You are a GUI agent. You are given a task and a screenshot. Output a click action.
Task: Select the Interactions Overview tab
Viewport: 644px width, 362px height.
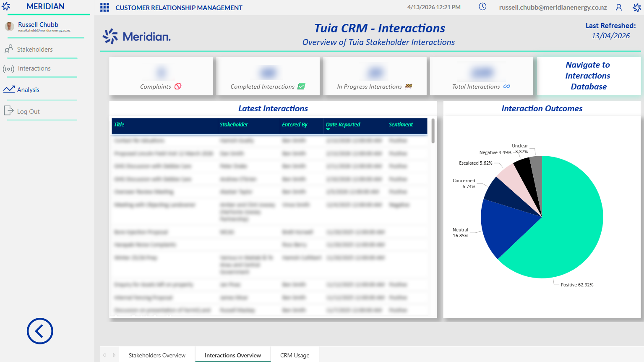click(x=233, y=355)
